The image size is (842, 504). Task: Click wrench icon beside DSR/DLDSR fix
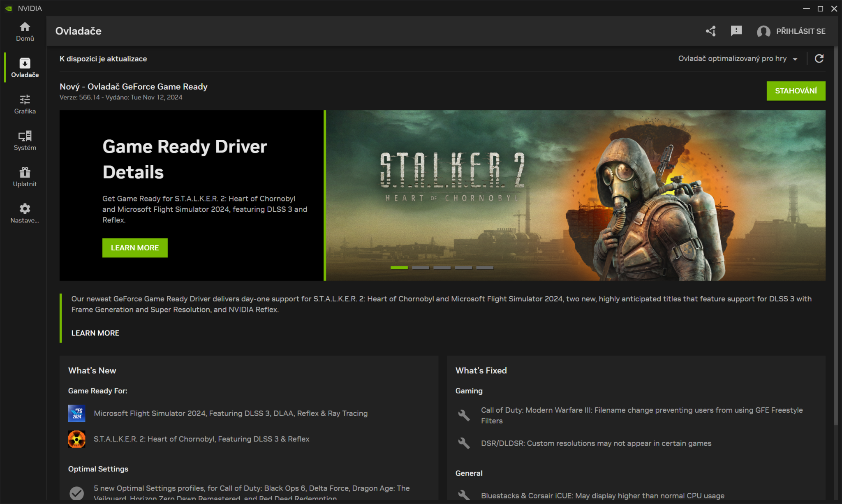(x=464, y=443)
